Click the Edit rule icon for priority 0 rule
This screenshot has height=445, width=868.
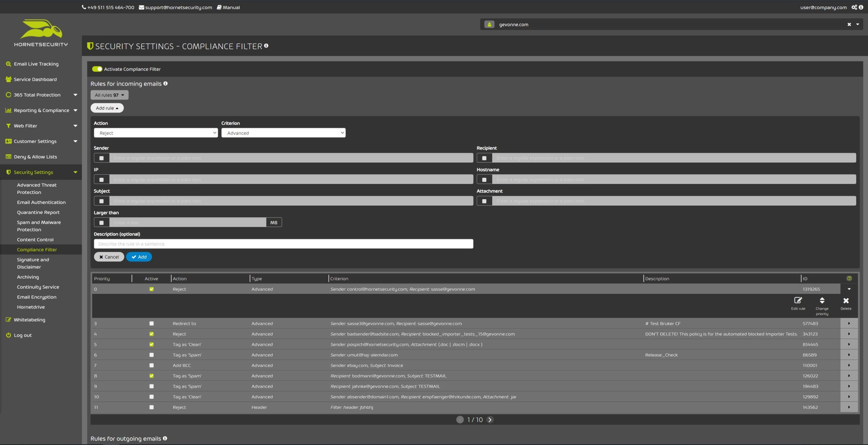(x=798, y=301)
